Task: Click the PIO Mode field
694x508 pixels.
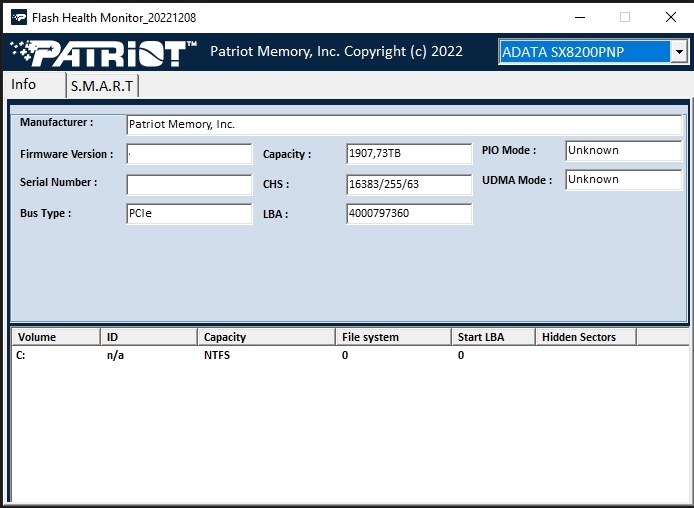Action: coord(624,151)
